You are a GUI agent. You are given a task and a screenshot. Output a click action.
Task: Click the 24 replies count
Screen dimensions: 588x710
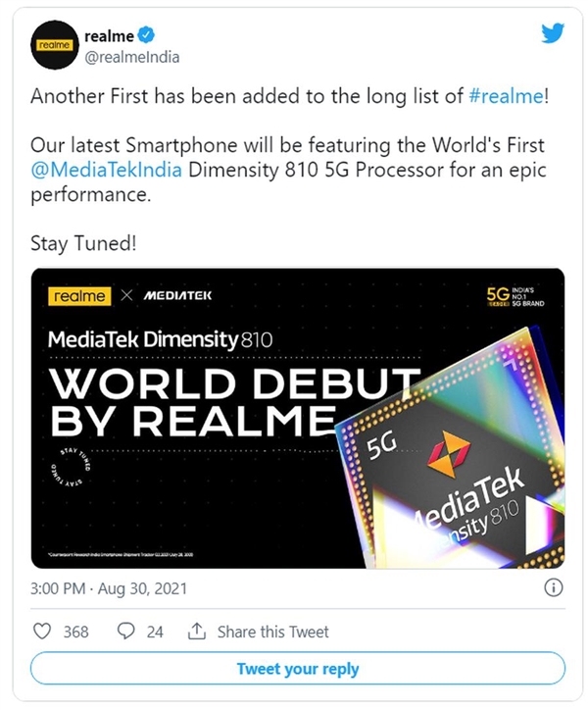(x=155, y=632)
